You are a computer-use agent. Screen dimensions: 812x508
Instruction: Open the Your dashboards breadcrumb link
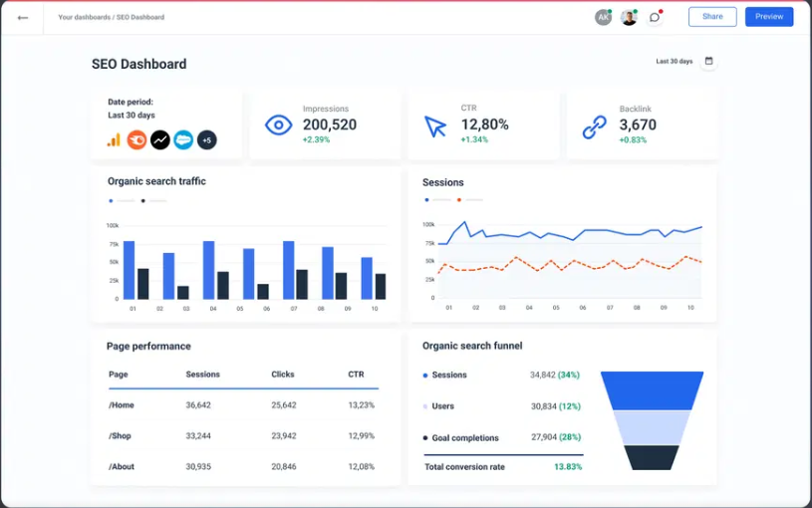[84, 17]
